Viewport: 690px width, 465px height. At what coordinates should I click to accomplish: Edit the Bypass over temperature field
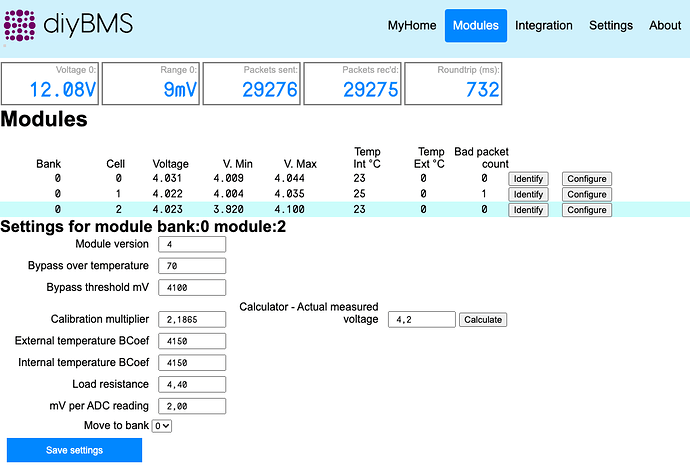(x=192, y=266)
